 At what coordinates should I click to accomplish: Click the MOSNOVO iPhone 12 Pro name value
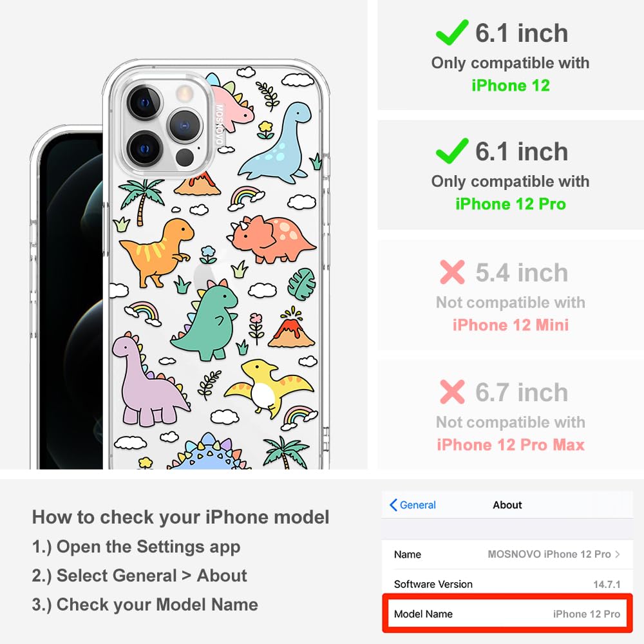(549, 554)
